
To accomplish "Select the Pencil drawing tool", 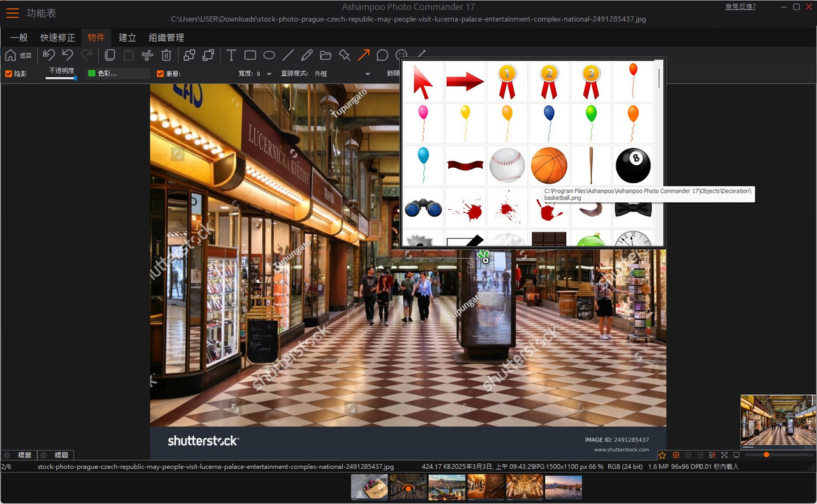I will coord(307,56).
